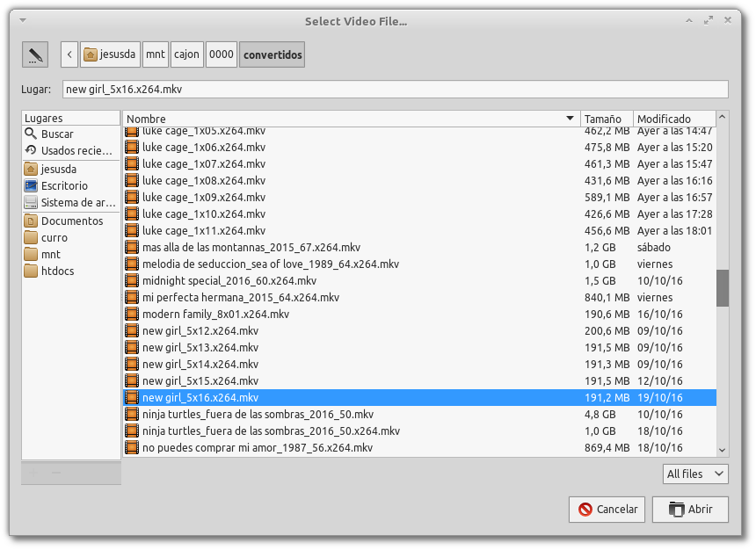Switch to the 0000 breadcrumb folder

point(221,54)
